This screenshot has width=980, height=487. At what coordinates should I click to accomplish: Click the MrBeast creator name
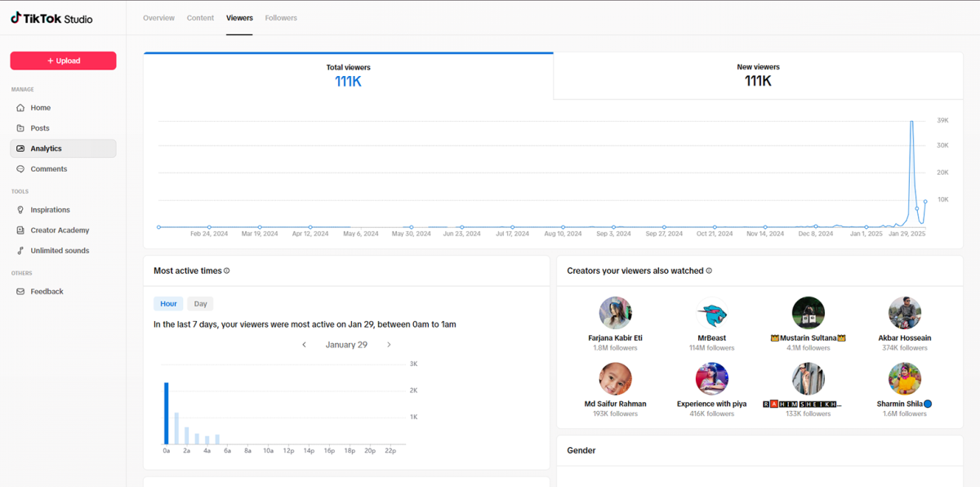coord(712,338)
